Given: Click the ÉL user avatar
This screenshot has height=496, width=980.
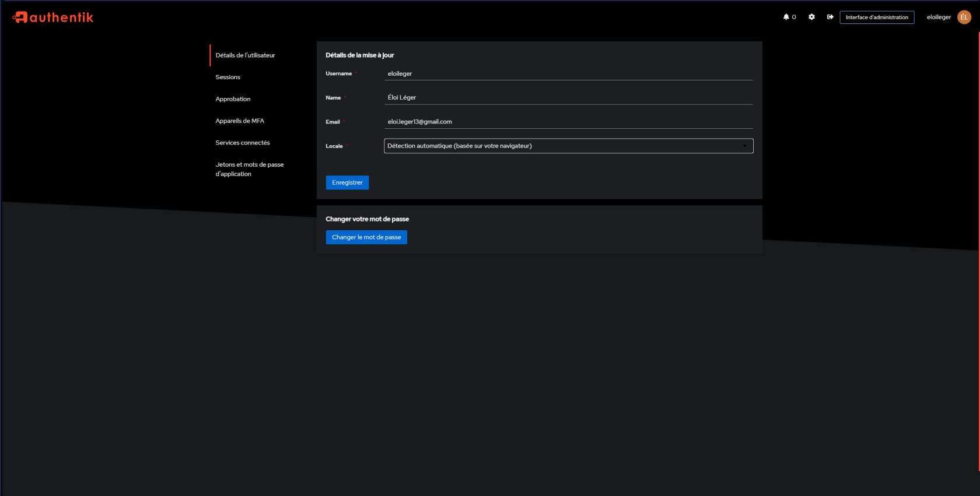Looking at the screenshot, I should pyautogui.click(x=964, y=17).
